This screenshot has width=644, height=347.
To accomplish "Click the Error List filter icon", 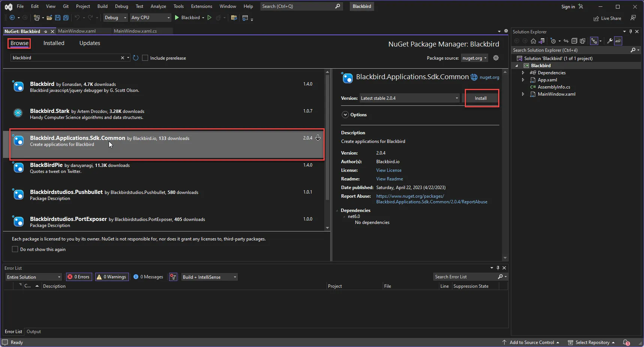I will click(x=173, y=277).
